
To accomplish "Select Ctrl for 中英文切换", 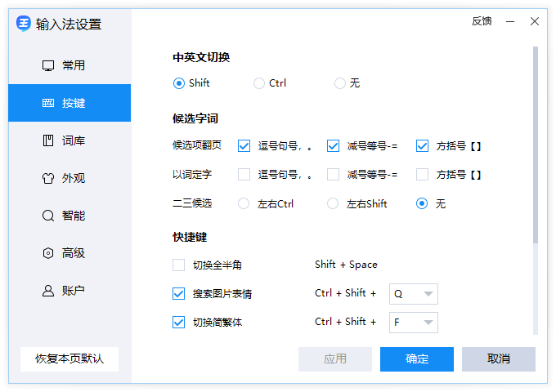I will [x=259, y=83].
